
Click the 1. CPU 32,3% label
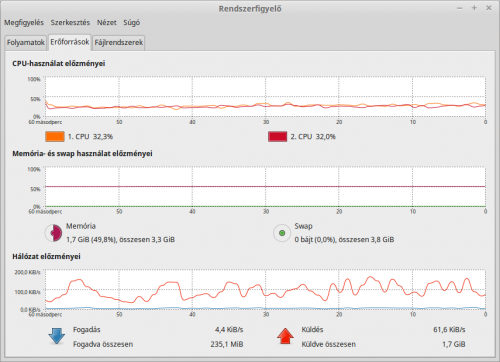click(90, 137)
